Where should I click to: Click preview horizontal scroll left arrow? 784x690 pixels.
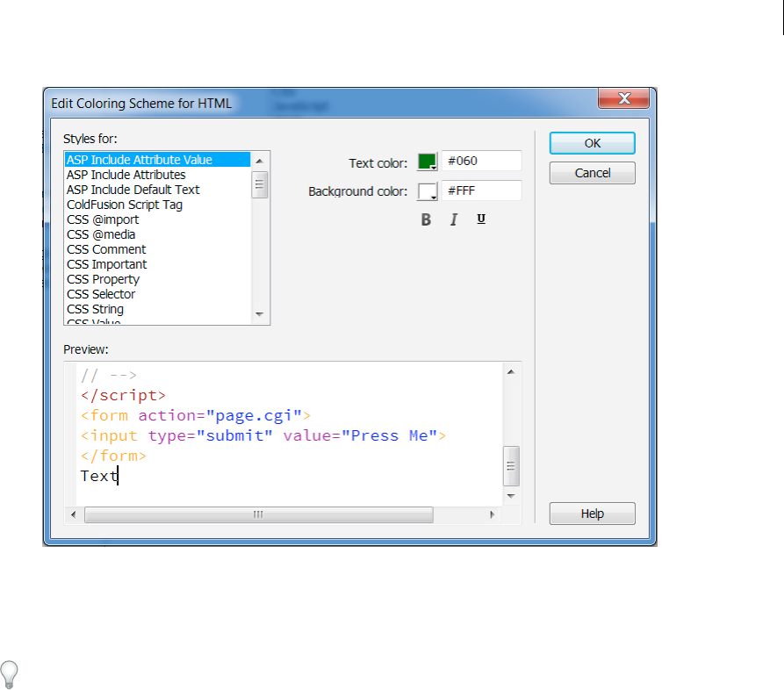point(74,514)
